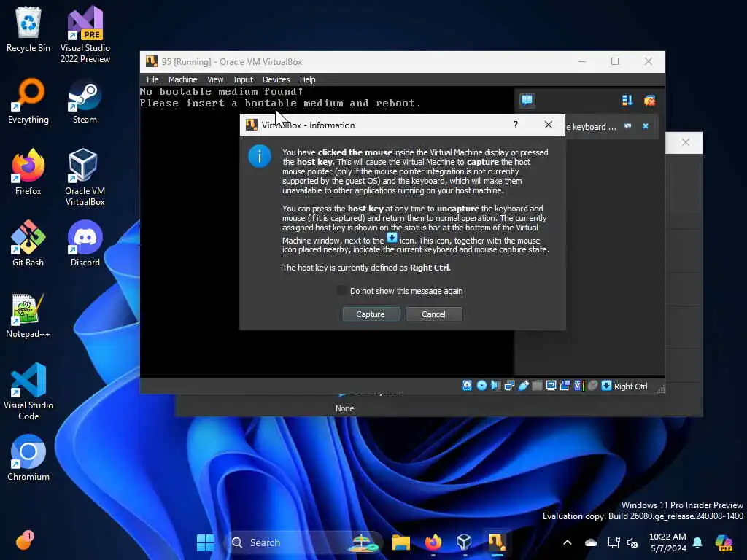The height and width of the screenshot is (560, 747).
Task: Click the notification ordering icon
Action: [627, 101]
